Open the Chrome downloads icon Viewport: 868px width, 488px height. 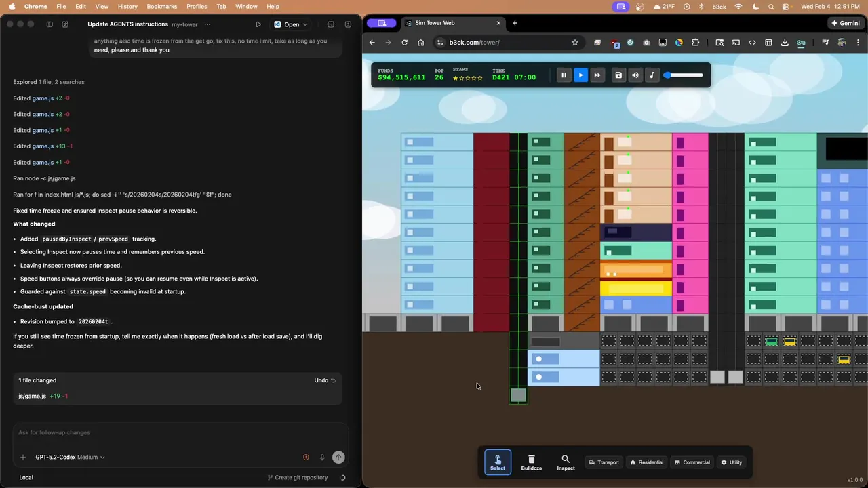tap(785, 42)
